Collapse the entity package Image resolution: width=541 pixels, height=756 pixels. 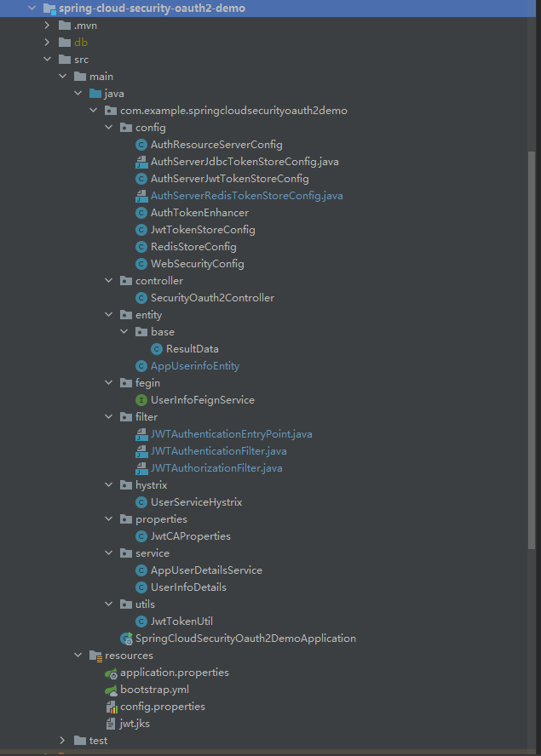[x=109, y=315]
